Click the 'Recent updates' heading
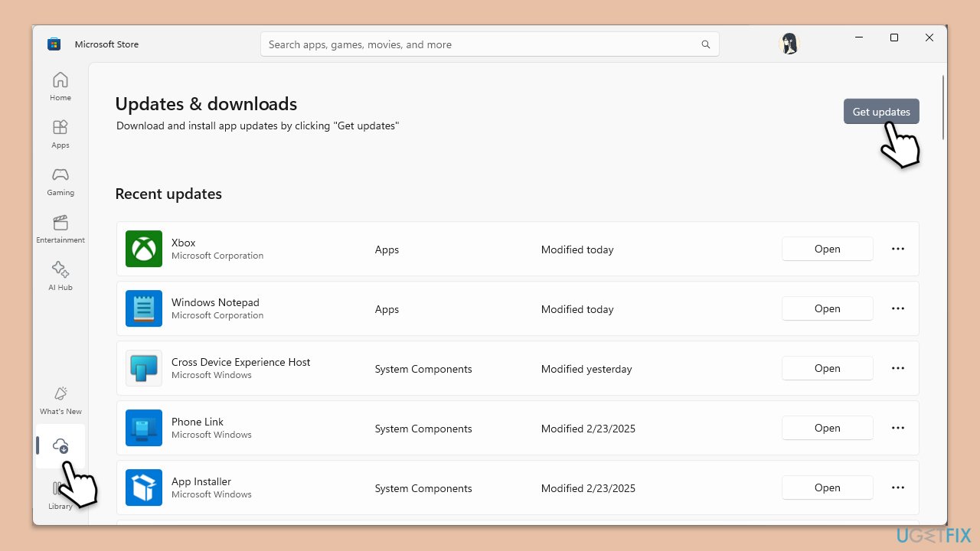980x551 pixels. pos(168,194)
